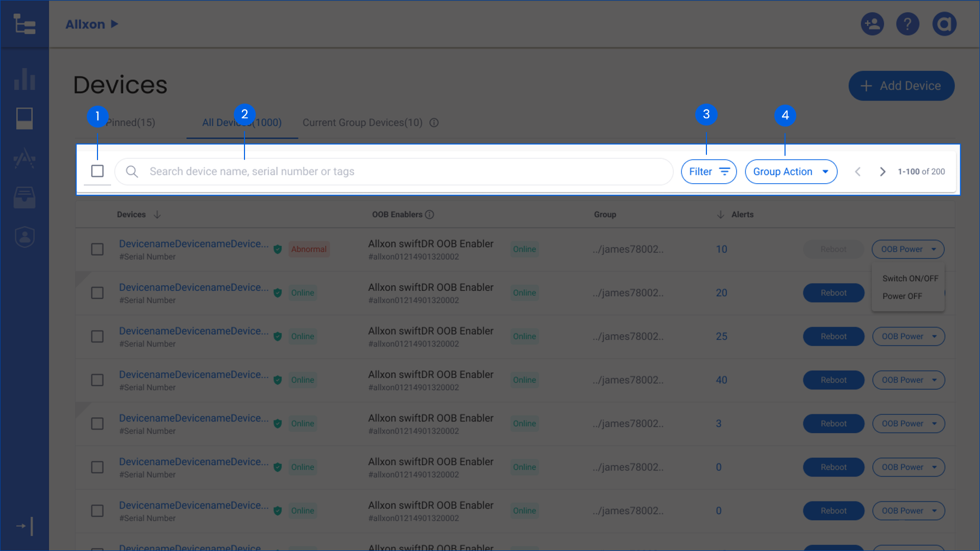Expand the Allxon breadcrumb arrow
980x551 pixels.
coord(115,24)
